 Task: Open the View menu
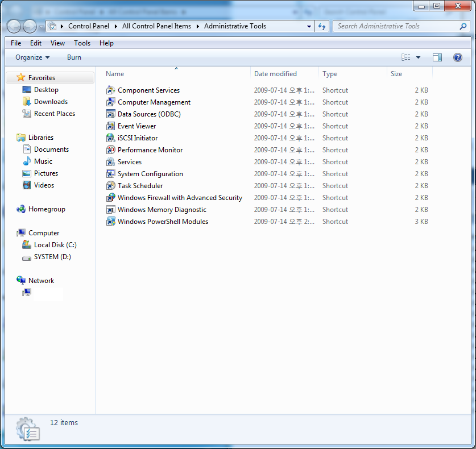[57, 43]
